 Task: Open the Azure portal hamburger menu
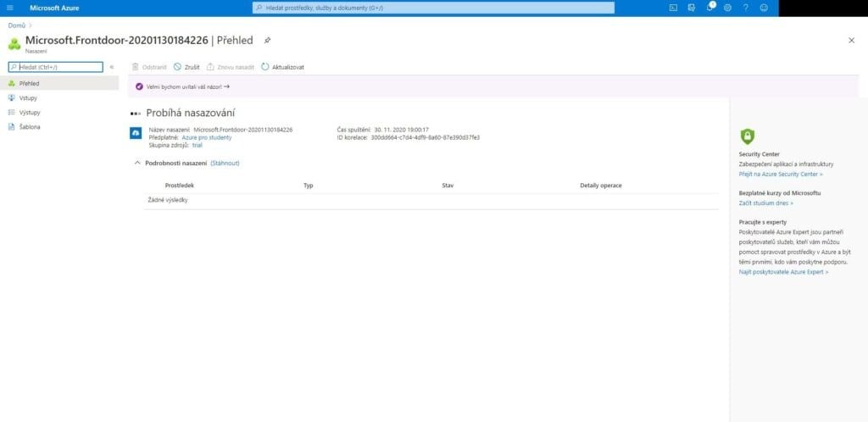pos(10,8)
